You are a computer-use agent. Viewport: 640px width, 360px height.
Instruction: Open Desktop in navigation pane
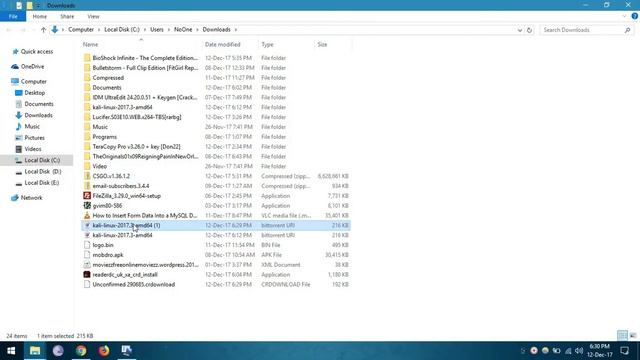34,93
